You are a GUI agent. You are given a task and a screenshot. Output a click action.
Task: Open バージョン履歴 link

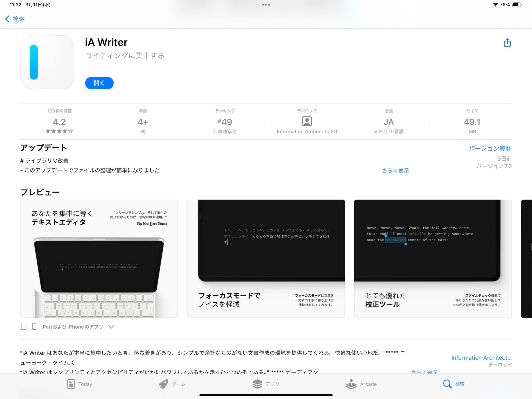490,148
